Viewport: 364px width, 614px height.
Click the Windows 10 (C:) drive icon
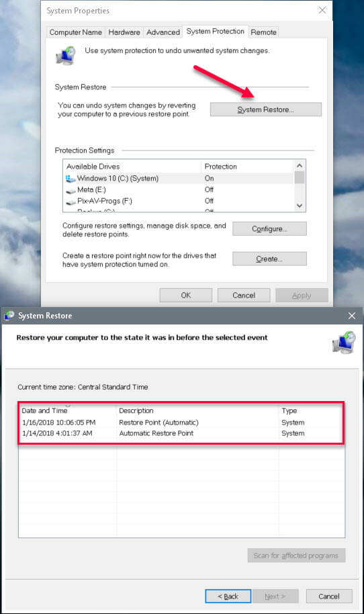71,179
